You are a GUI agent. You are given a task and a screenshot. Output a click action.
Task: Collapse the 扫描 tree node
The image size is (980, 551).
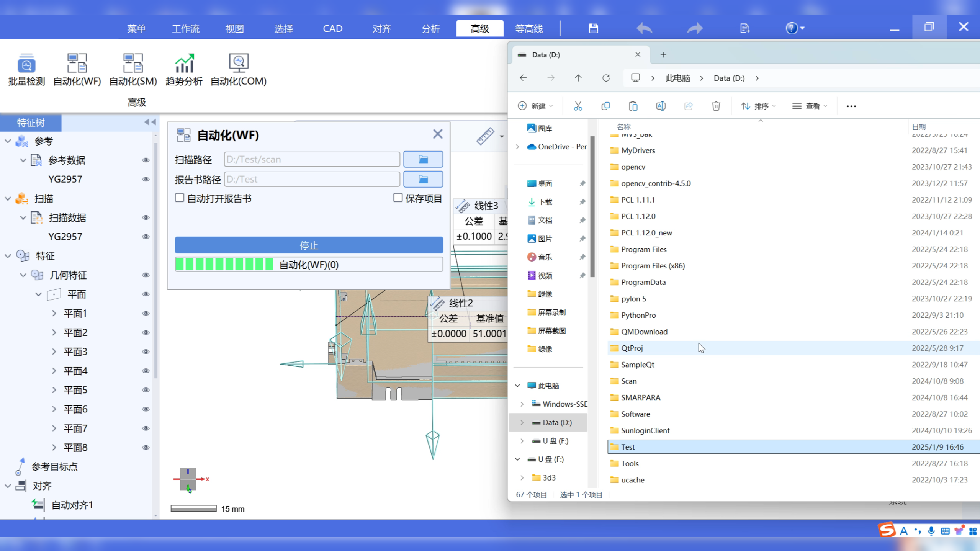coord(8,198)
